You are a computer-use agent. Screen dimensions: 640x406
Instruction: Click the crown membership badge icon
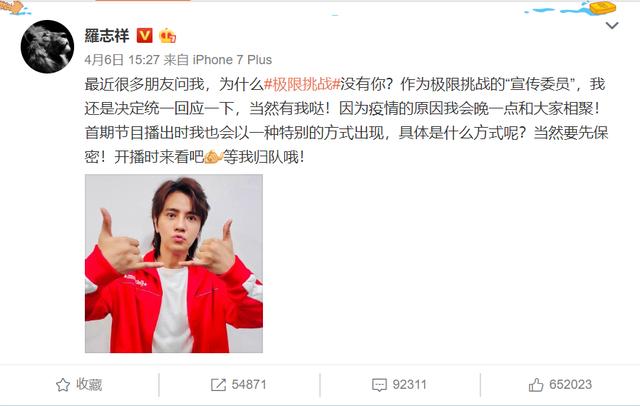pos(167,35)
